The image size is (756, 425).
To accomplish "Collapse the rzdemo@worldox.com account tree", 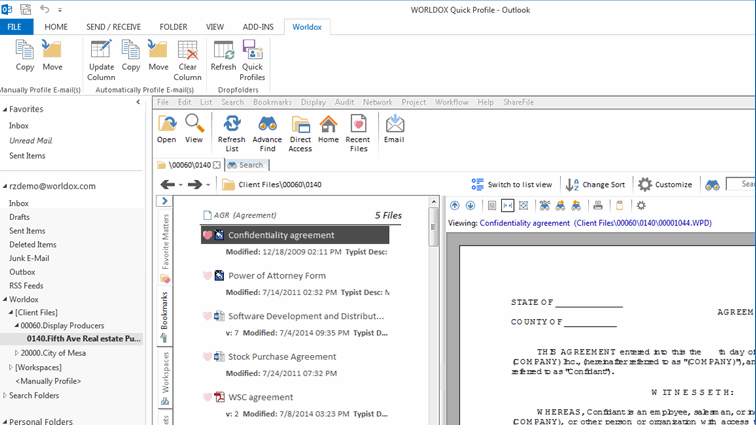I will (5, 186).
